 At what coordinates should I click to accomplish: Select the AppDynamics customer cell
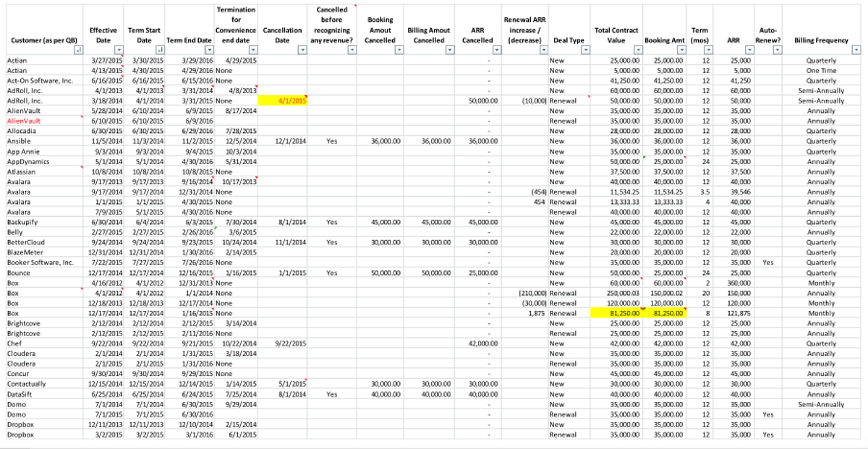[x=44, y=162]
